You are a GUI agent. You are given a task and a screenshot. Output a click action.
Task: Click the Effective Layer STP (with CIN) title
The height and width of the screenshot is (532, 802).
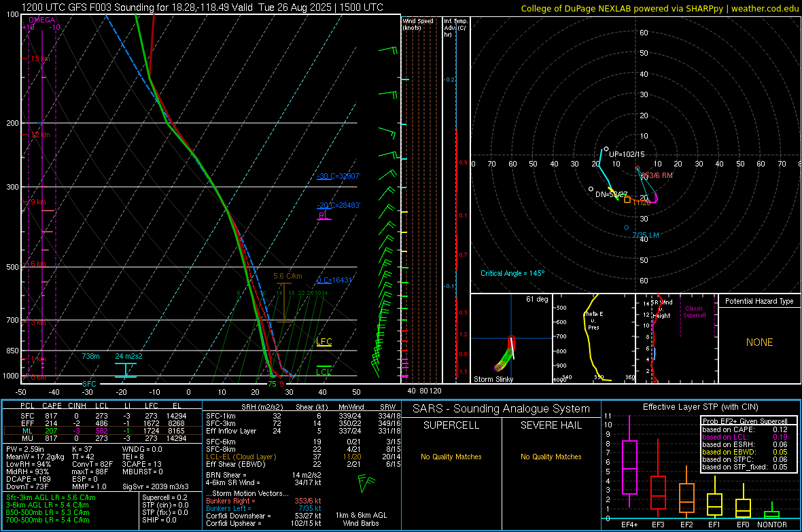(700, 407)
